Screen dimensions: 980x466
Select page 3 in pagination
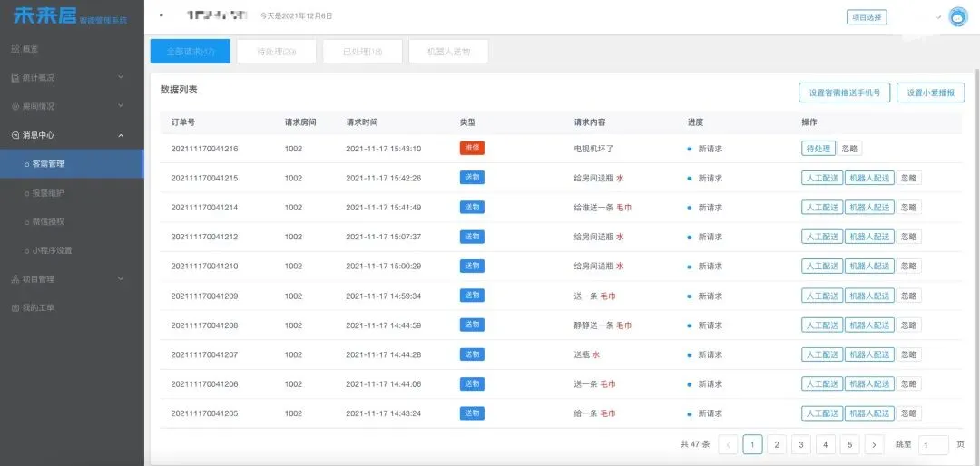tap(800, 445)
